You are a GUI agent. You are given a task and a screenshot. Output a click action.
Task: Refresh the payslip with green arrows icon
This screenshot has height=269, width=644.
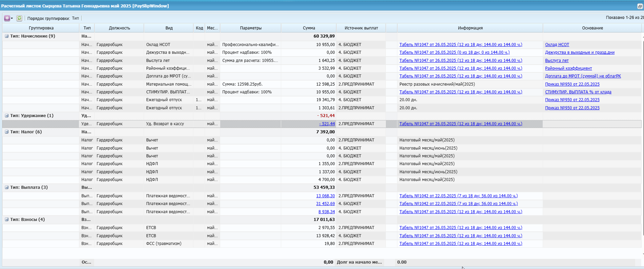(19, 18)
